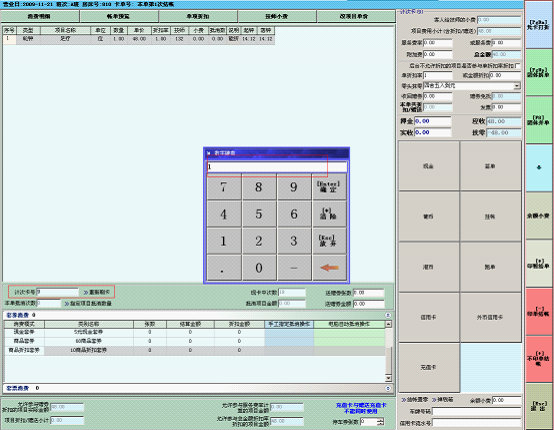This screenshot has height=430, width=554.
Task: Switch to the first tab, consumption details
Action: (40, 16)
